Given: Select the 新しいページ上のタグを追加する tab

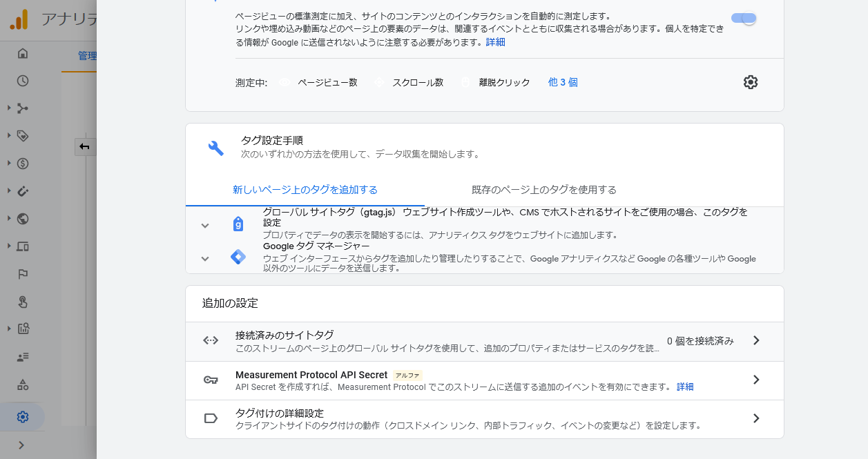Looking at the screenshot, I should 305,190.
